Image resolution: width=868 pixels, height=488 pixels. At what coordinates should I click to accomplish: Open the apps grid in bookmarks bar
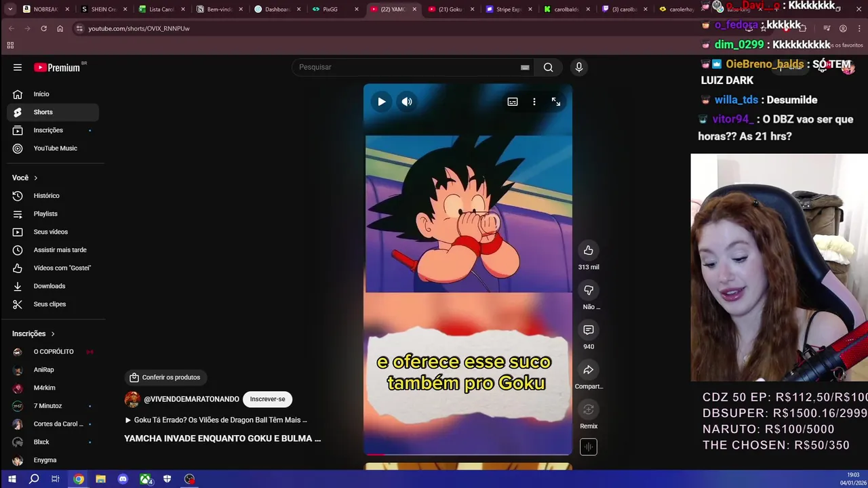[10, 45]
